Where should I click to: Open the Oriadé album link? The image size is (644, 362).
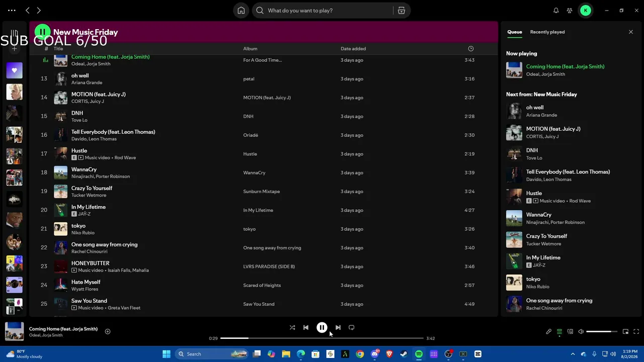click(x=251, y=135)
